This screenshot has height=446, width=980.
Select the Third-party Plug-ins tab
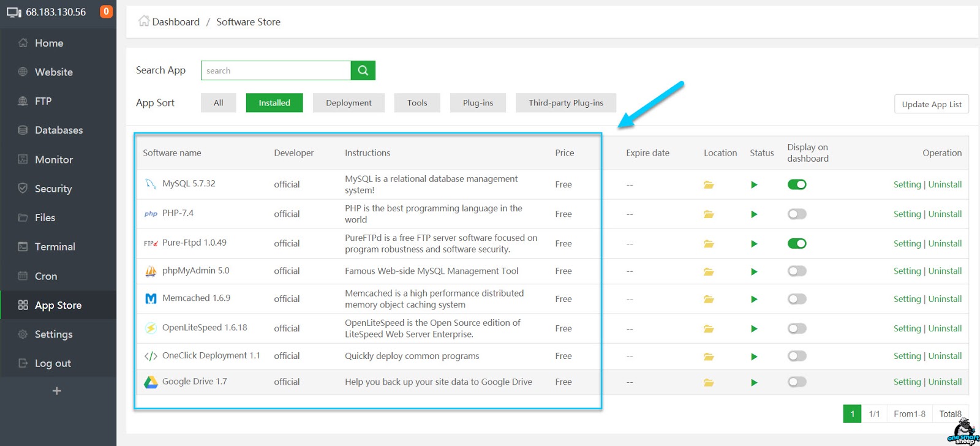coord(566,103)
